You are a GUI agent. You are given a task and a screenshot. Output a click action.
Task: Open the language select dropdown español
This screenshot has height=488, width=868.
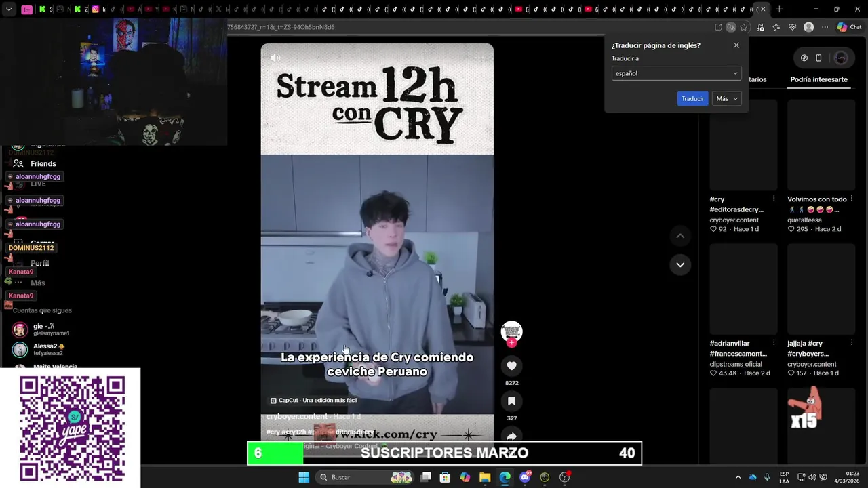click(x=676, y=73)
